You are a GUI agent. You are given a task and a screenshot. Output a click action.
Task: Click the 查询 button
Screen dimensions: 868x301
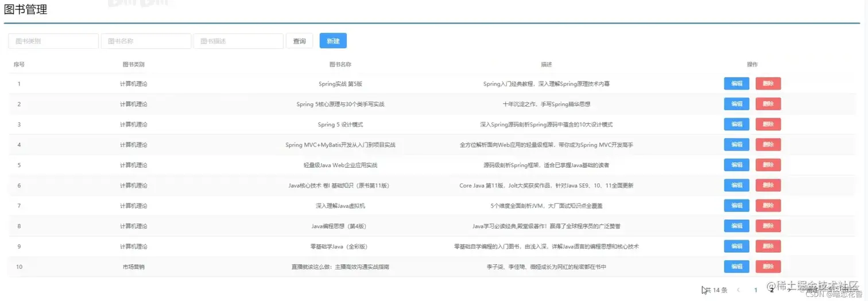tap(299, 41)
